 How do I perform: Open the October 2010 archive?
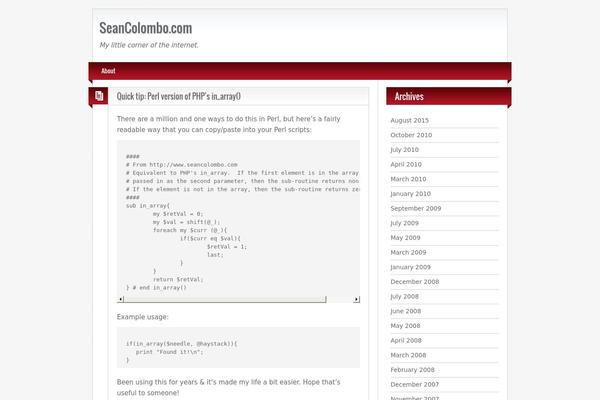coord(411,135)
